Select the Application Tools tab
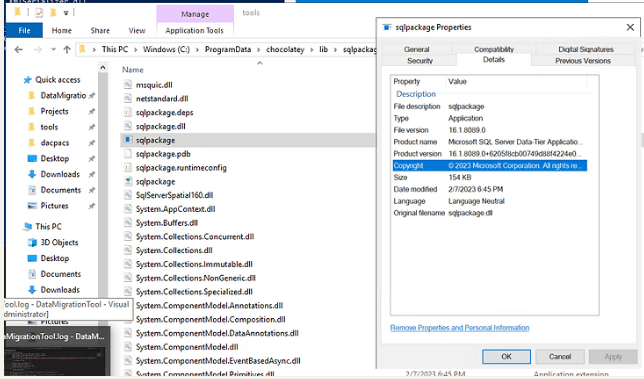Image resolution: width=644 pixels, height=379 pixels. 195,30
